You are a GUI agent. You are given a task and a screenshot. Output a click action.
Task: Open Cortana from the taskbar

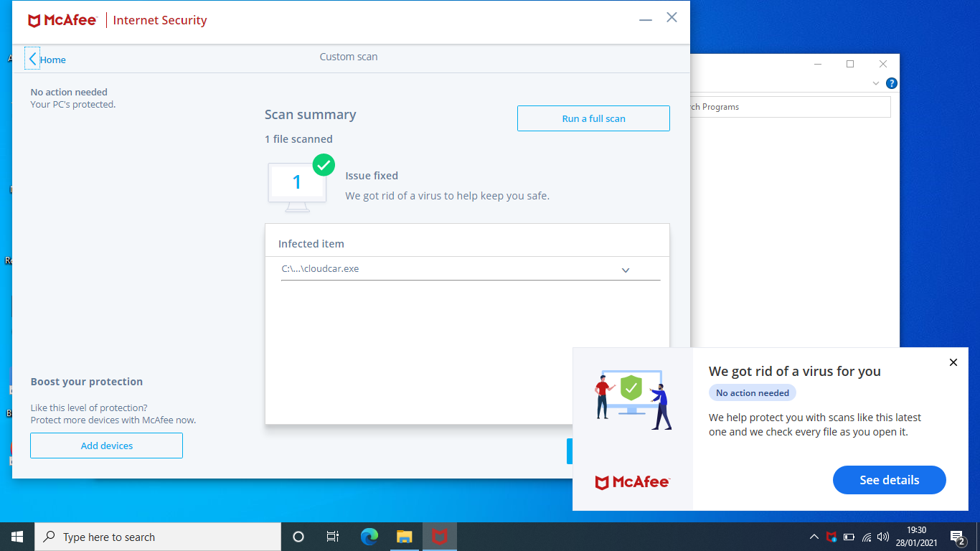(298, 537)
